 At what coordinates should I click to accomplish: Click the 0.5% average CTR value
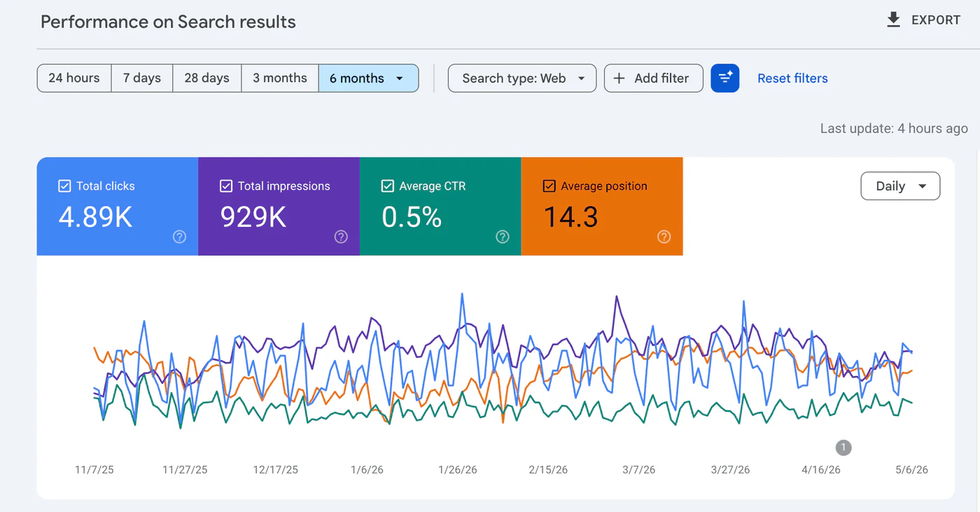pos(412,217)
